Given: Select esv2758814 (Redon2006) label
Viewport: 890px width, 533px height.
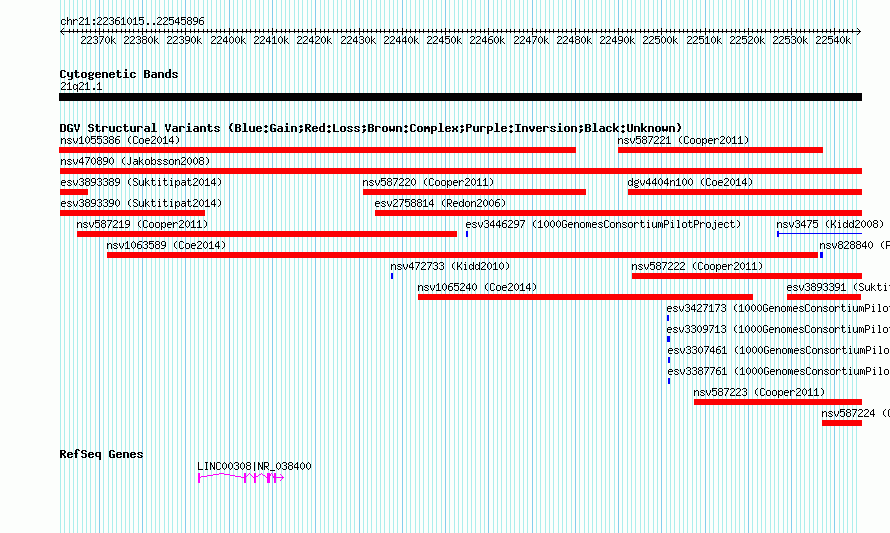Looking at the screenshot, I should coord(440,203).
